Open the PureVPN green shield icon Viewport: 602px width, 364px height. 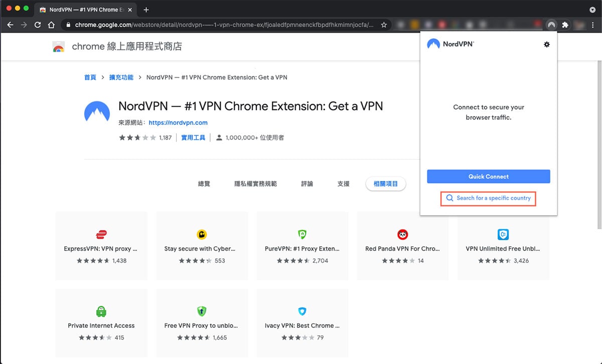302,235
